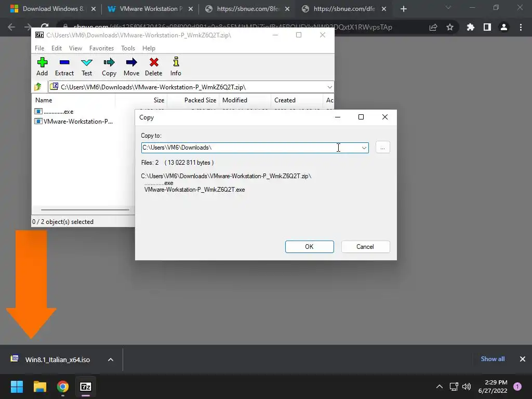Close the downloads bar
532x399 pixels.
click(523, 359)
